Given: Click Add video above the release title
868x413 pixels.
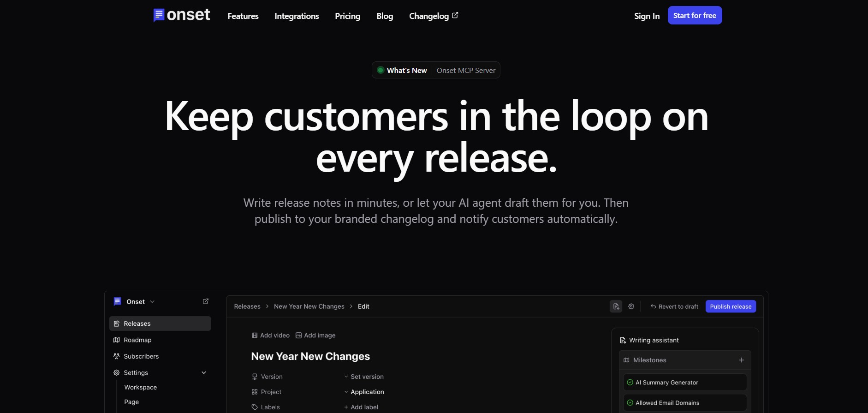Looking at the screenshot, I should pos(271,335).
